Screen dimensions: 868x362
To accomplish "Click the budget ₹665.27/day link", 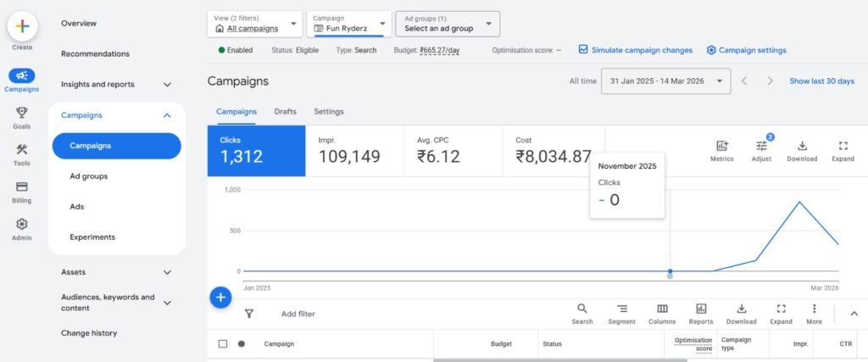I will [440, 50].
